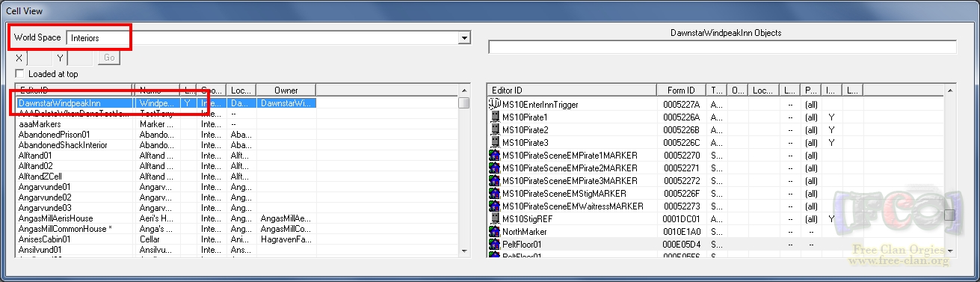Click Form ID 0001DC01
980x282 pixels.
[x=681, y=218]
